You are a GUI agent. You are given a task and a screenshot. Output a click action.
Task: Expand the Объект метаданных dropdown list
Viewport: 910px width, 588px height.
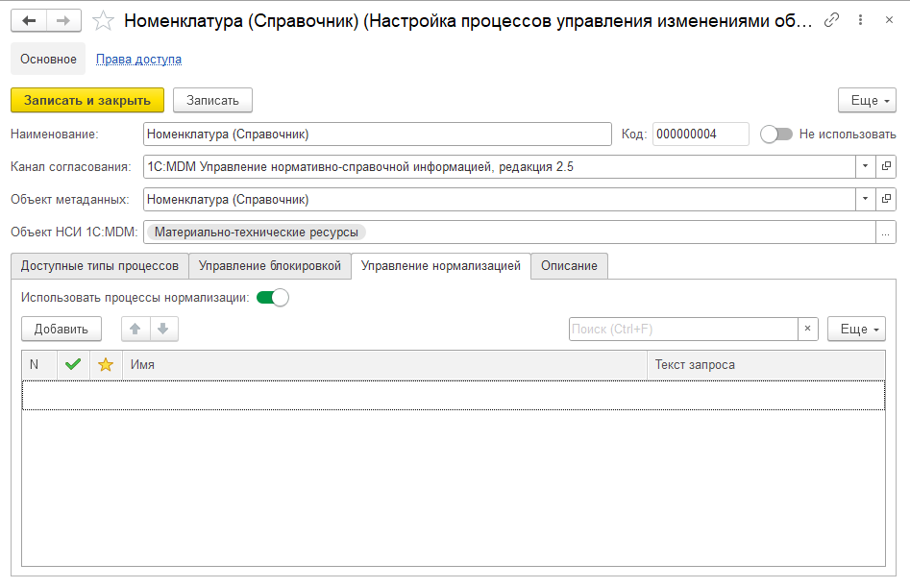click(865, 200)
